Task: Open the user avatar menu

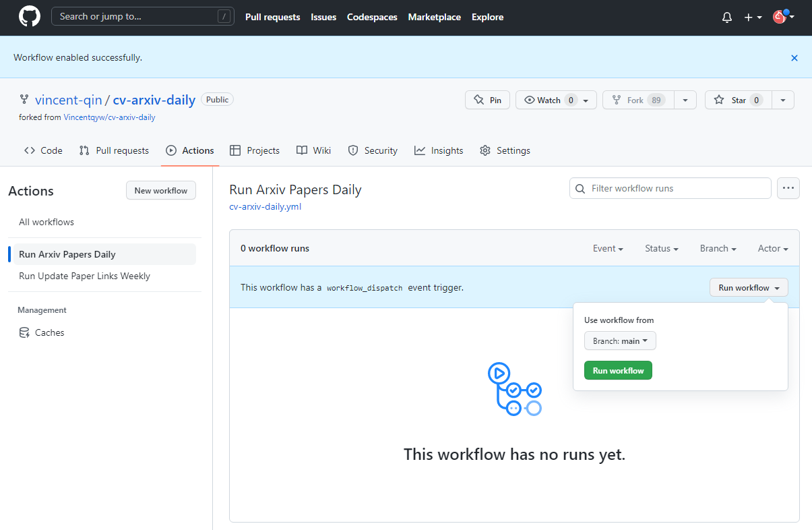Action: 783,17
